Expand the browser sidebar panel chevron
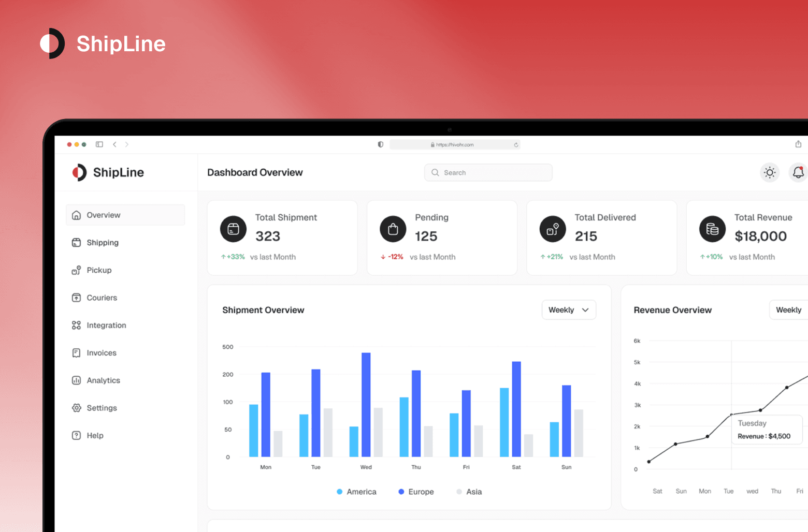This screenshot has height=532, width=808. tap(99, 144)
